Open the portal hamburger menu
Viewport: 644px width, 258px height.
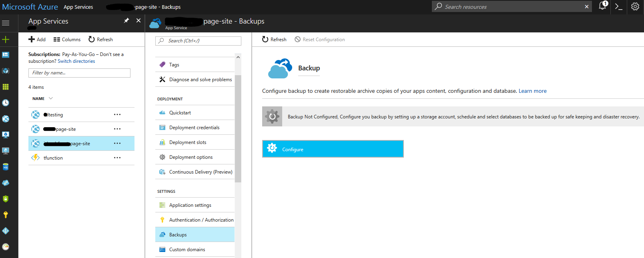point(6,23)
